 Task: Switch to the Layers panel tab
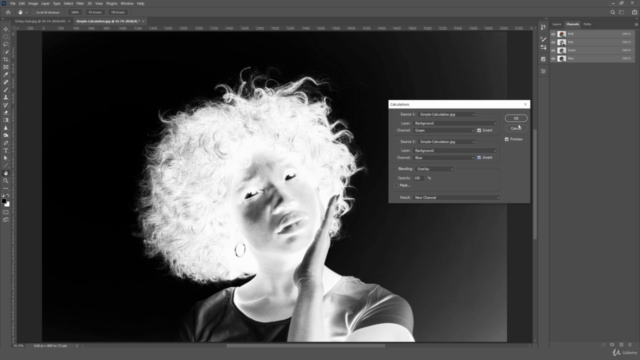557,24
